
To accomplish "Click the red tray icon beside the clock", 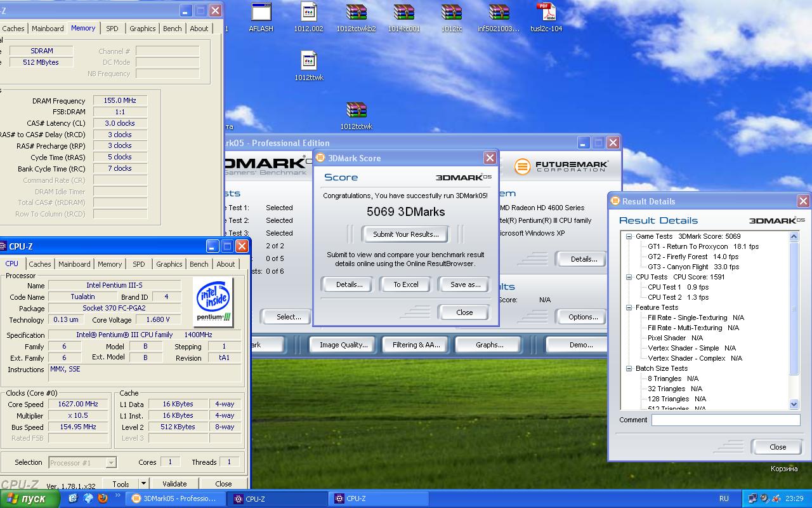I will 776,498.
